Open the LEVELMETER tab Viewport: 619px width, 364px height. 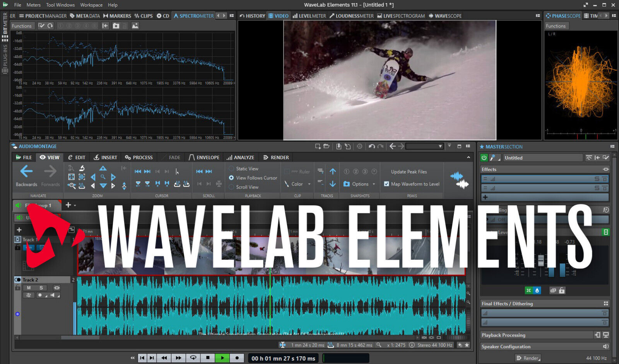pos(309,16)
